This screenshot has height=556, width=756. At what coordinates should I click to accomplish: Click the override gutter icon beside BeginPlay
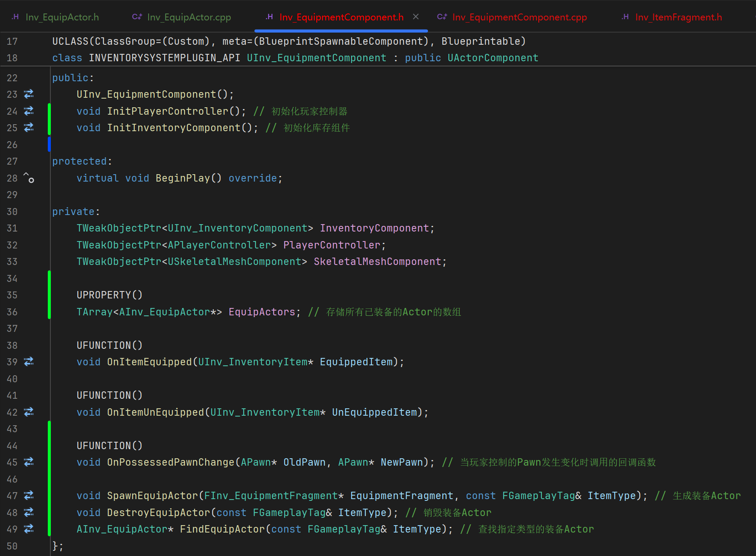pos(29,178)
